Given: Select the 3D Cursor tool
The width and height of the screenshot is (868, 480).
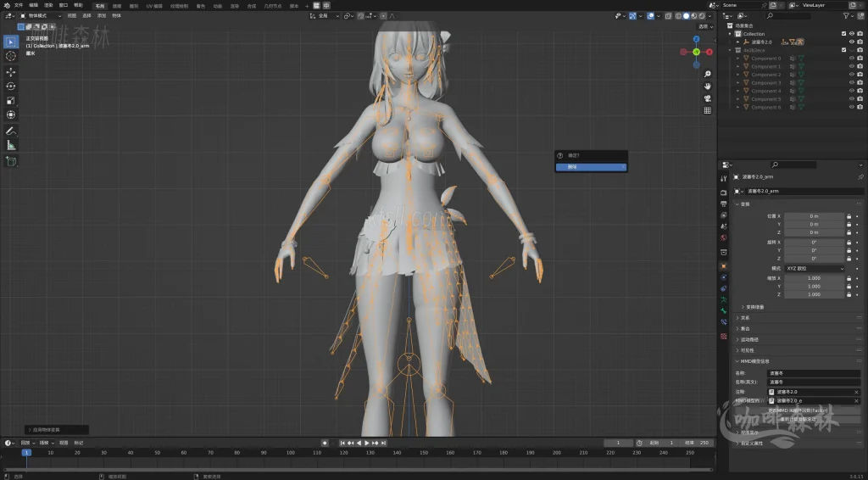Looking at the screenshot, I should (10, 57).
